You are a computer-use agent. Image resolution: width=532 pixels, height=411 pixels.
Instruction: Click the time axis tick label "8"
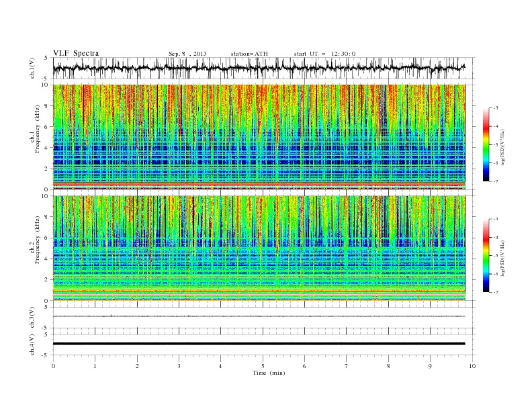388,366
